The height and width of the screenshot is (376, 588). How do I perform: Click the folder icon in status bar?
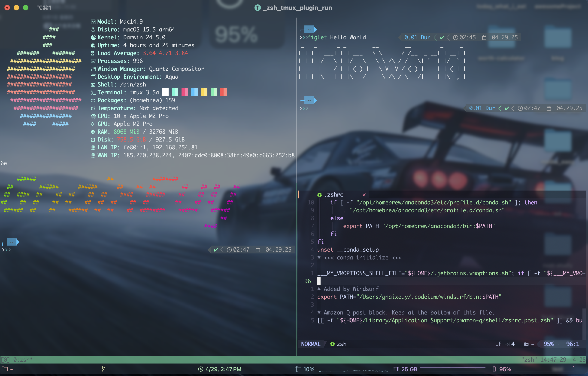[x=5, y=369]
